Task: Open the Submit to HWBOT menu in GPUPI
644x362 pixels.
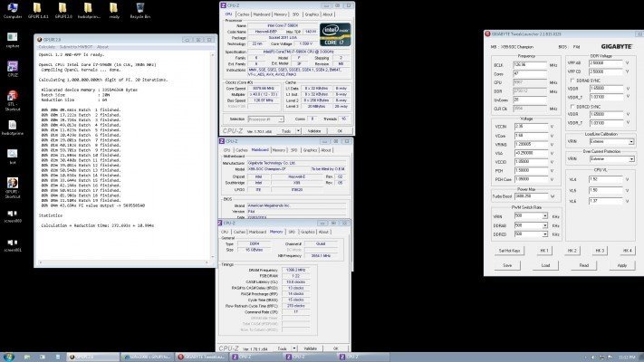Action: point(76,47)
